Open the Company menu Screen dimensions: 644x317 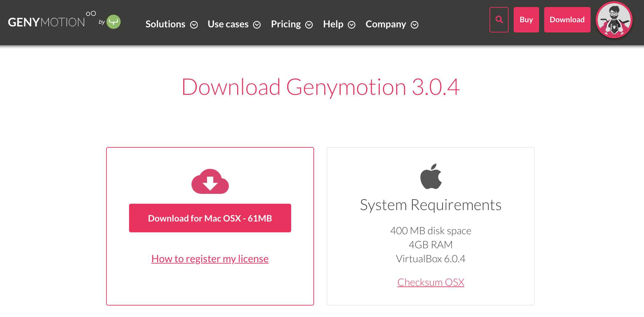click(386, 24)
